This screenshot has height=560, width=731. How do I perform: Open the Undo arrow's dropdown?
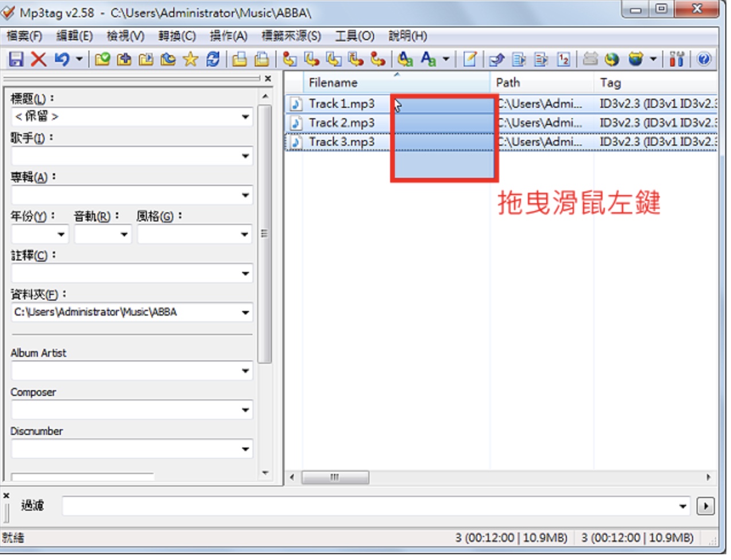click(x=79, y=59)
